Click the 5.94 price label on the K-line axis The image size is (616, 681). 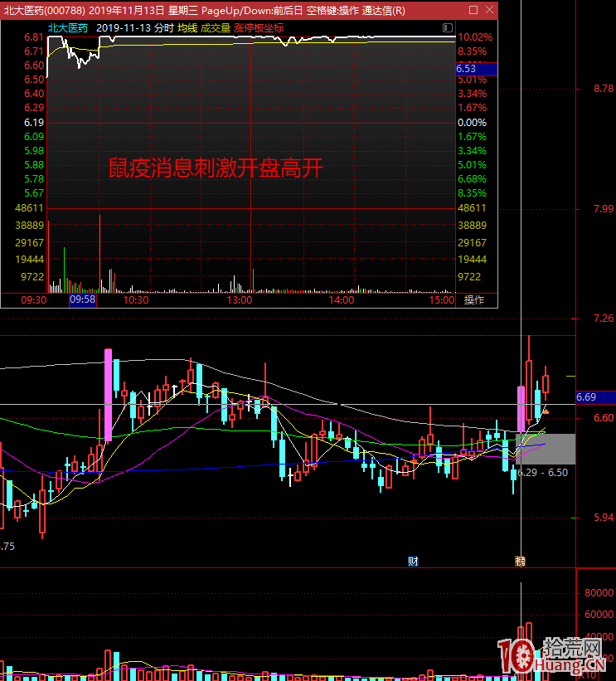click(x=604, y=518)
